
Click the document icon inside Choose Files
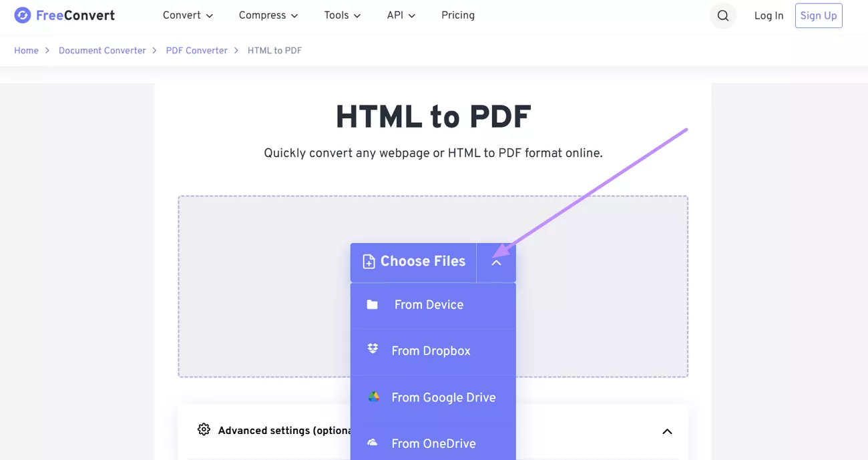369,261
